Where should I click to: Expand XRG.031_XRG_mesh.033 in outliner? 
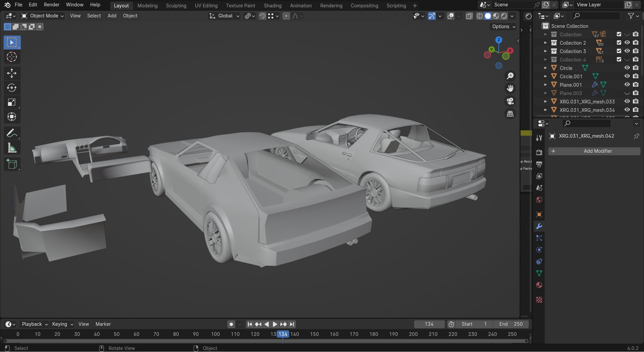[x=545, y=101]
